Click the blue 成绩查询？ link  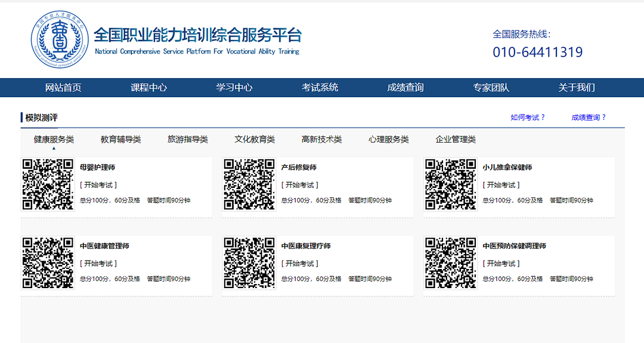coord(589,118)
